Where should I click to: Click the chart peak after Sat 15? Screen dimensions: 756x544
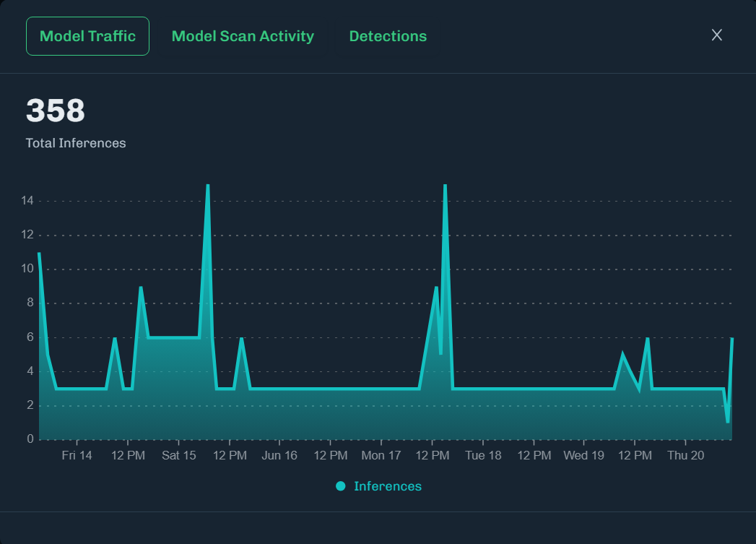point(208,186)
